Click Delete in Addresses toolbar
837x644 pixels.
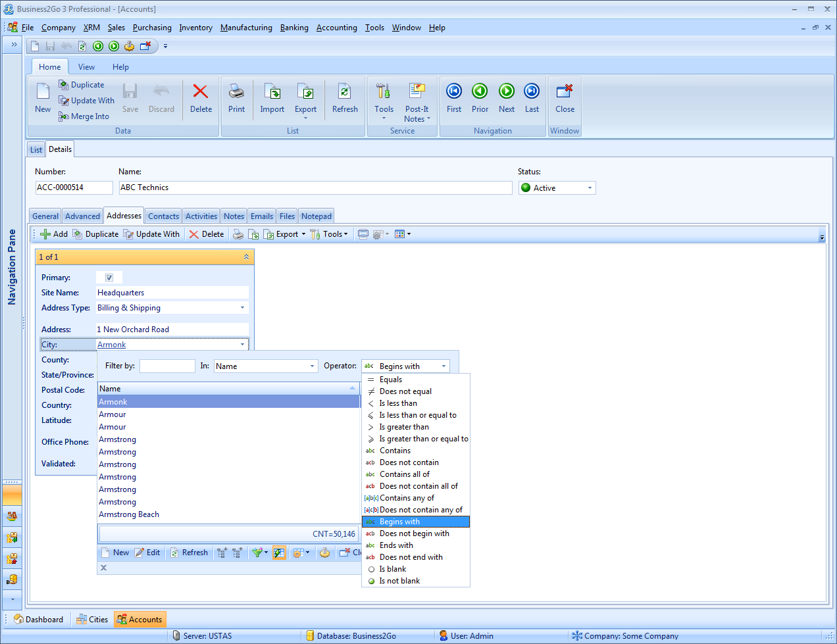click(207, 234)
